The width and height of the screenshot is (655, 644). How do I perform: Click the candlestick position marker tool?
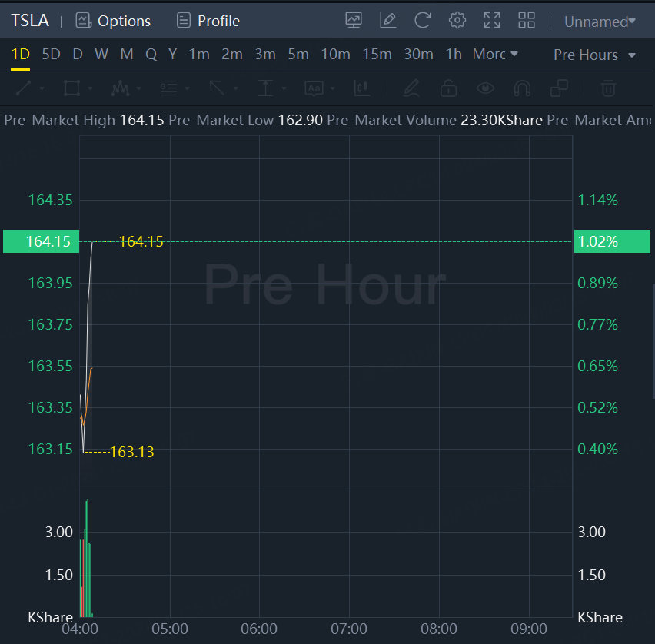(362, 88)
